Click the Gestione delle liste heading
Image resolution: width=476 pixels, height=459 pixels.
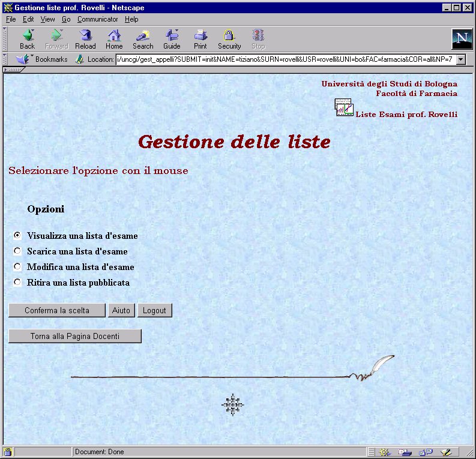click(234, 142)
